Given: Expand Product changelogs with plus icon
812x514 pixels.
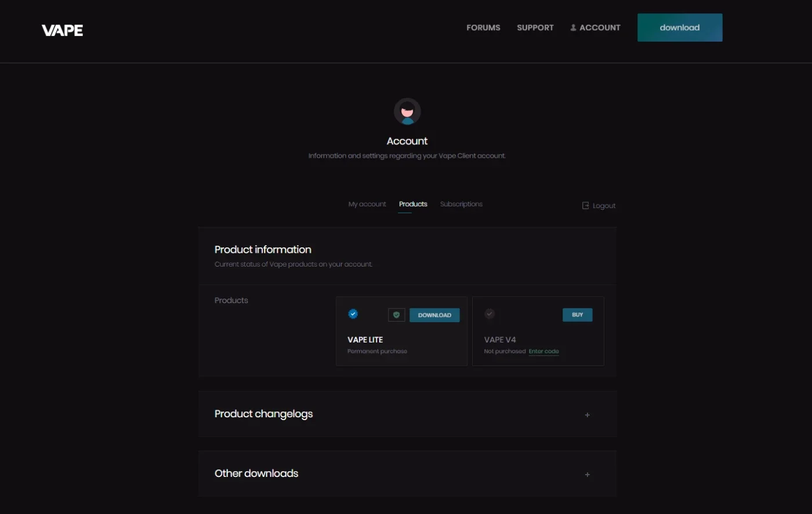Looking at the screenshot, I should (x=588, y=415).
